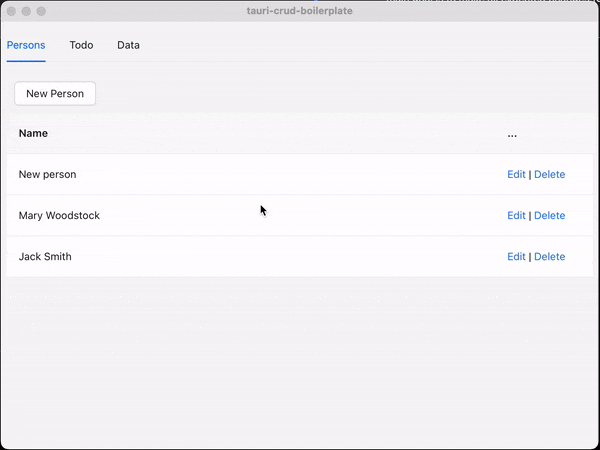This screenshot has width=600, height=450.
Task: Delete Mary Woodstock from the list
Action: [x=549, y=215]
